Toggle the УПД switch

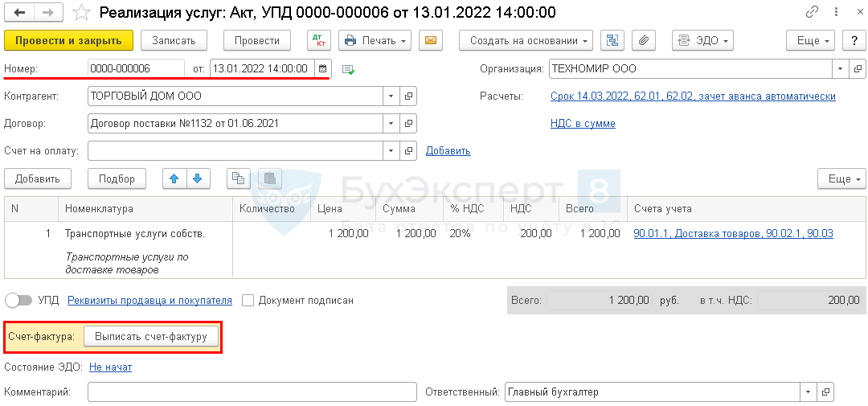point(18,300)
